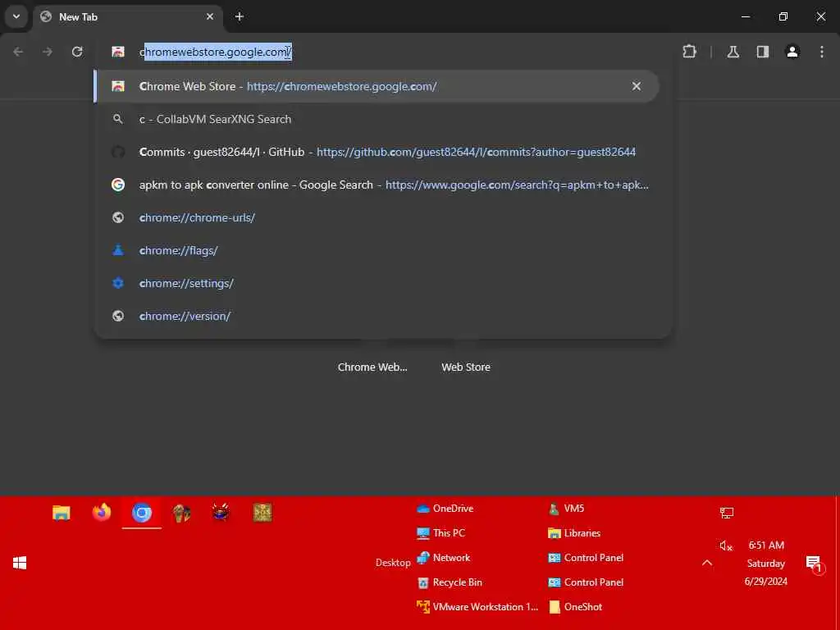Open Libraries in Desktop toolbar

[574, 533]
